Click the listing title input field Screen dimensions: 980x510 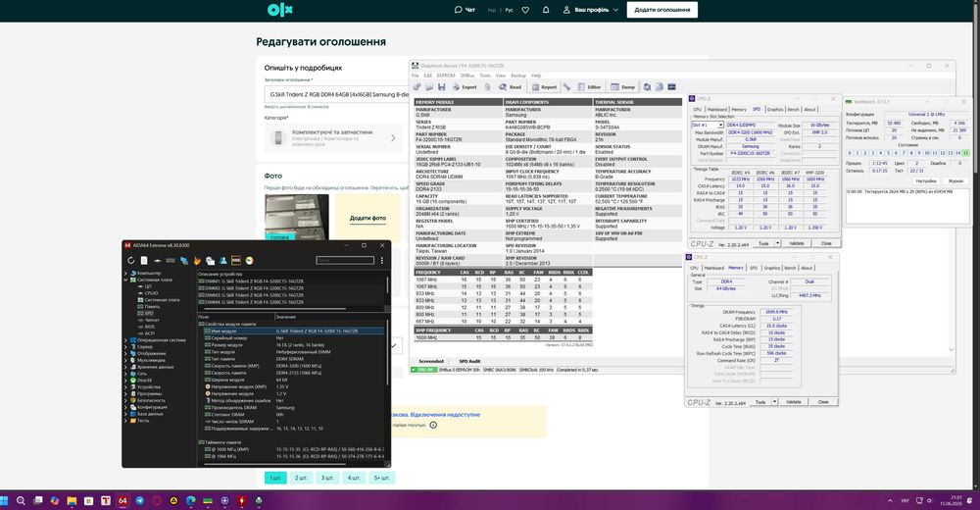337,94
